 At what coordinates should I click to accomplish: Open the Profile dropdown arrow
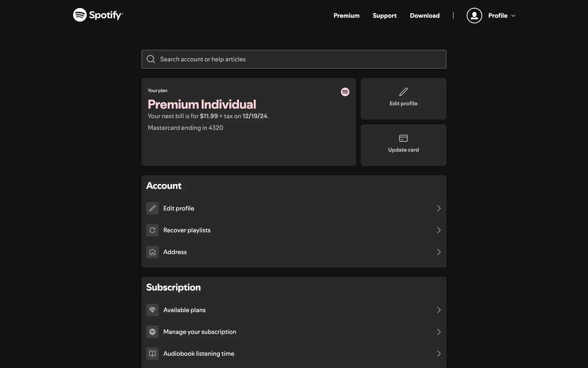point(513,16)
